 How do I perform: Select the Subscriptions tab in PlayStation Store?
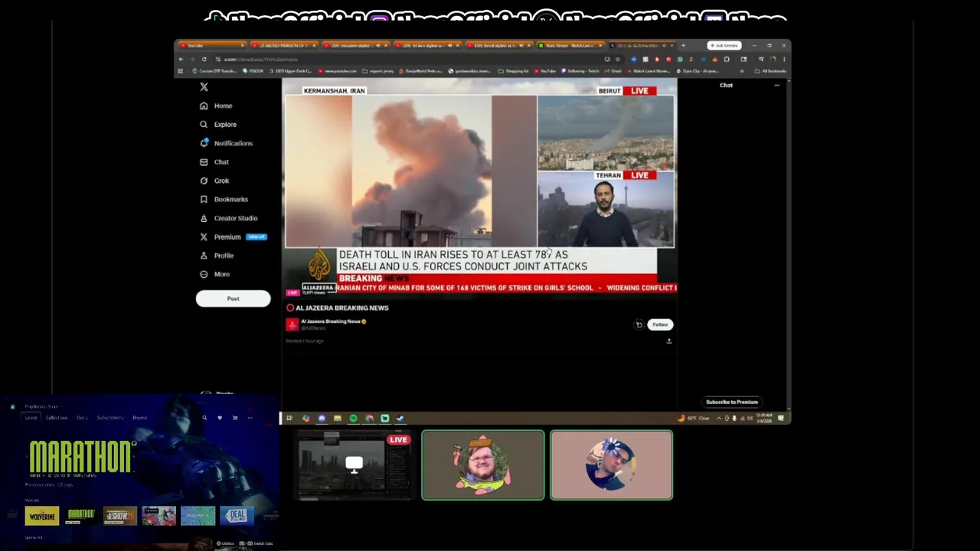click(x=110, y=418)
